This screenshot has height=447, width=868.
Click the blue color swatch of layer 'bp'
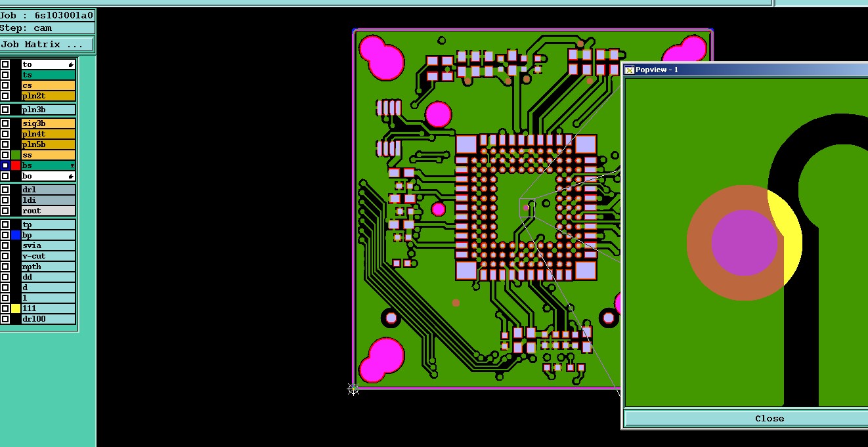click(x=16, y=235)
